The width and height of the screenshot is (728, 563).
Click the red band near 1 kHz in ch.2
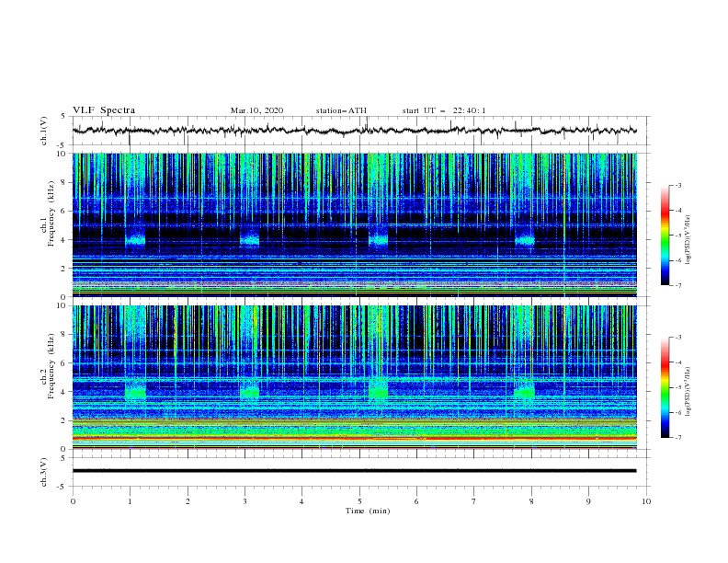tap(354, 438)
